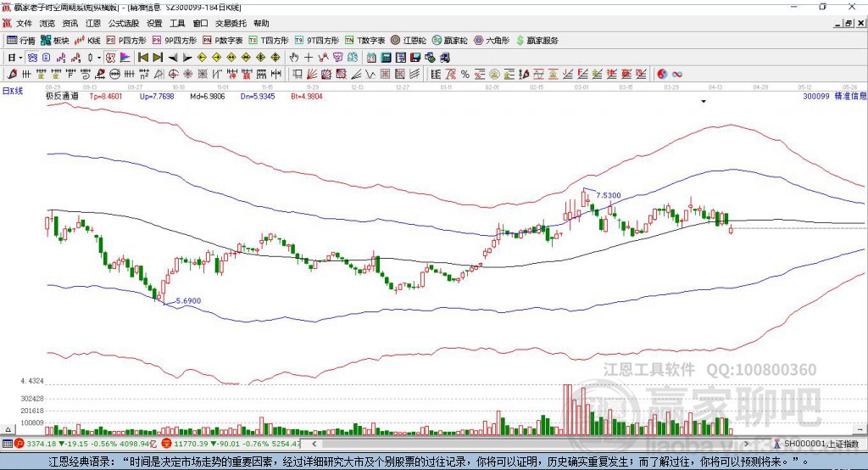Click the Md=6.9806 indicator value
868x470 pixels.
(x=208, y=97)
